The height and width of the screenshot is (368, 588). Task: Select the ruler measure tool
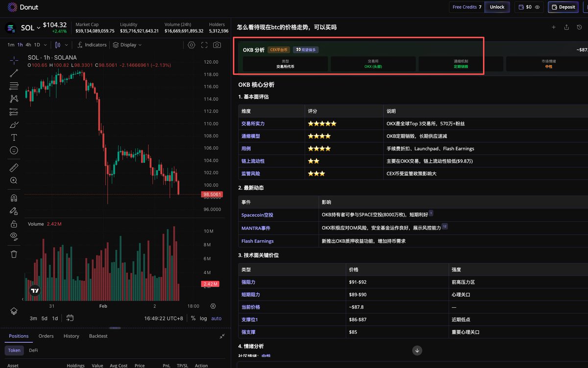coord(14,168)
